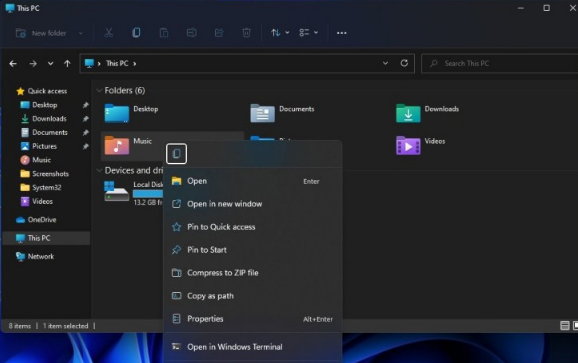
Task: Click the Delete trash can icon
Action: (x=246, y=33)
